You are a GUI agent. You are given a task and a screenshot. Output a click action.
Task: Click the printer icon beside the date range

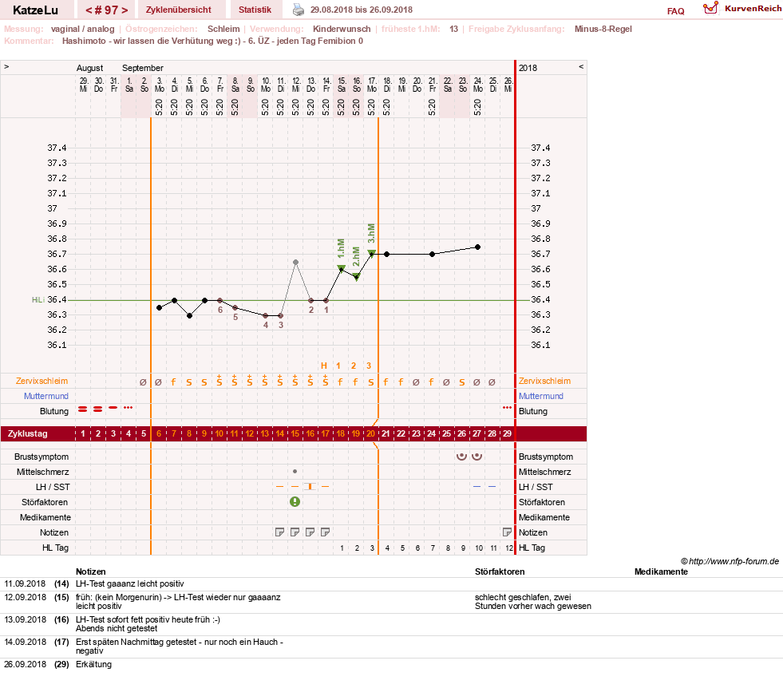coord(299,10)
